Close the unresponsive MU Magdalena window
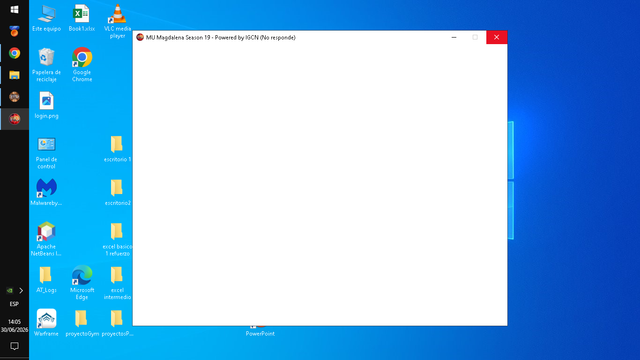 point(496,37)
